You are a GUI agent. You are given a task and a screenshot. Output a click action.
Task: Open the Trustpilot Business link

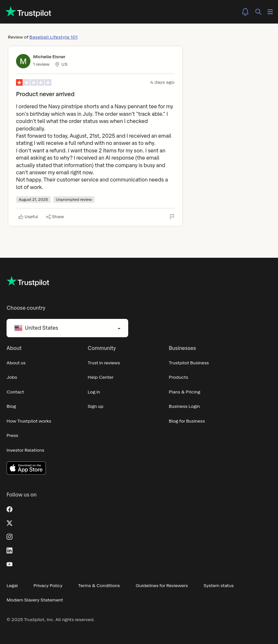click(189, 363)
